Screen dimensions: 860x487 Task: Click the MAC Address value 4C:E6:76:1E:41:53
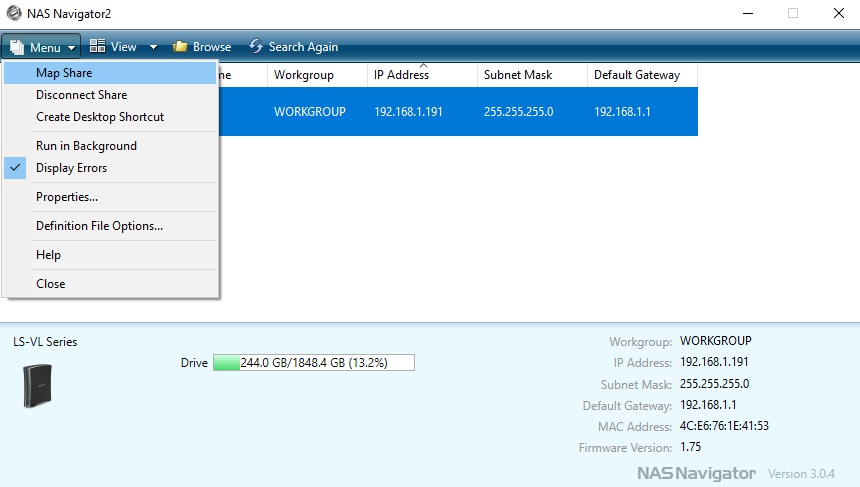point(724,426)
